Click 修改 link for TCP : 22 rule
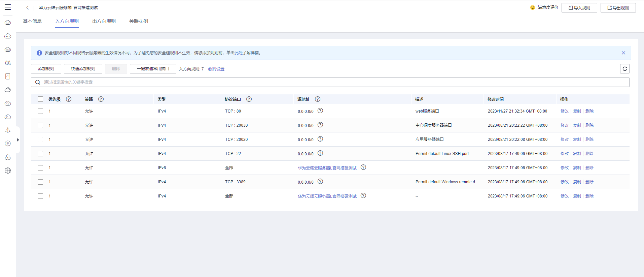This screenshot has height=277, width=644. tap(565, 154)
